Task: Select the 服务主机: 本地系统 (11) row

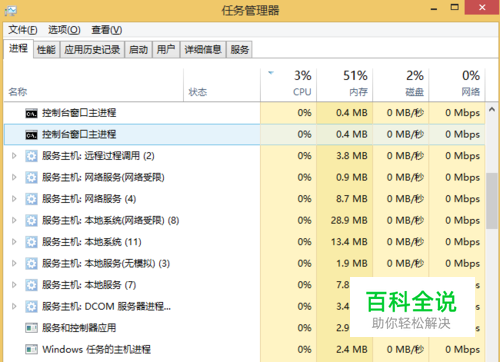Action: [244, 242]
